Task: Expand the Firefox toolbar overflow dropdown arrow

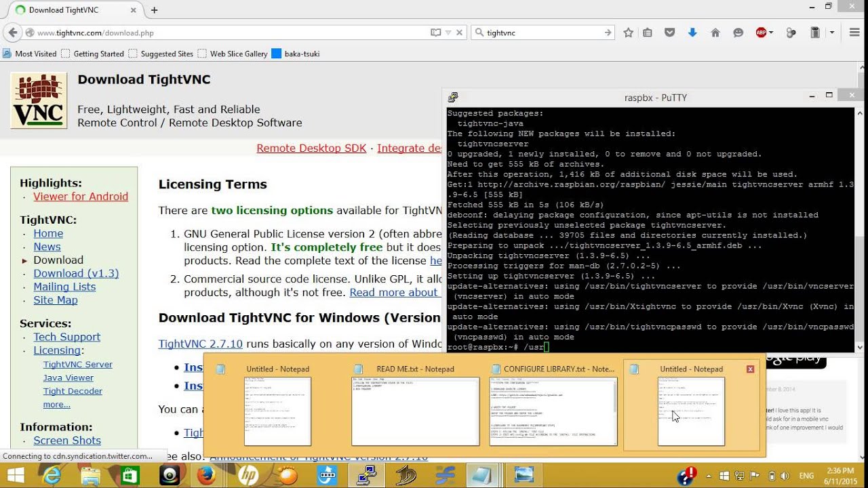Action: tap(832, 33)
